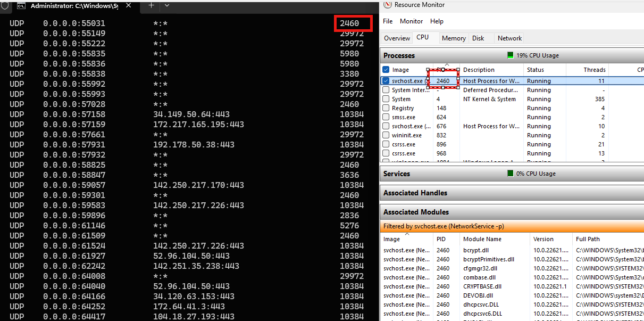644x321 pixels.
Task: Check the System process checkbox
Action: (386, 99)
